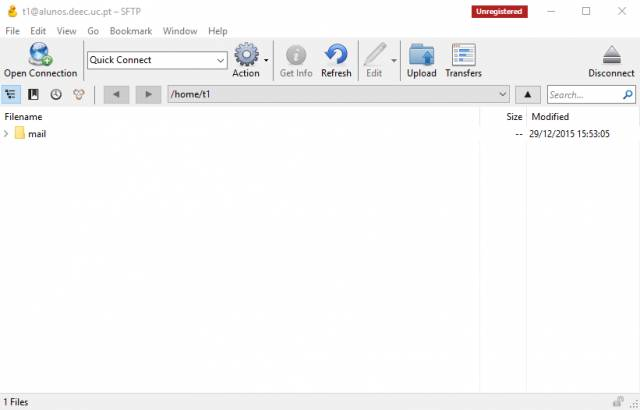Image resolution: width=640 pixels, height=410 pixels.
Task: Go up to parent directory
Action: (528, 95)
